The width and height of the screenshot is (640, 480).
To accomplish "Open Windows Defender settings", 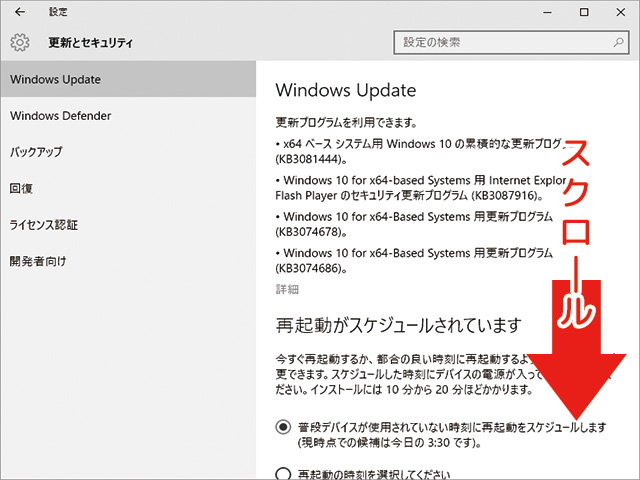I will pyautogui.click(x=128, y=116).
